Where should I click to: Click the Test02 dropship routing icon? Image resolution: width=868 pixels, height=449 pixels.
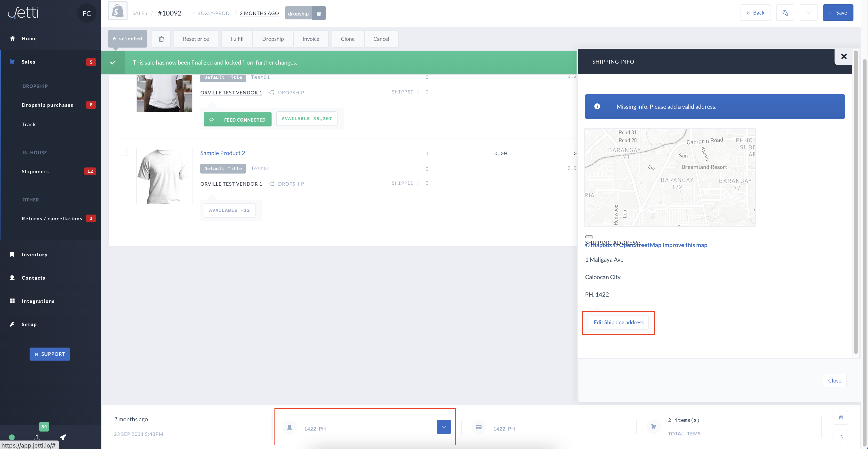(x=271, y=183)
